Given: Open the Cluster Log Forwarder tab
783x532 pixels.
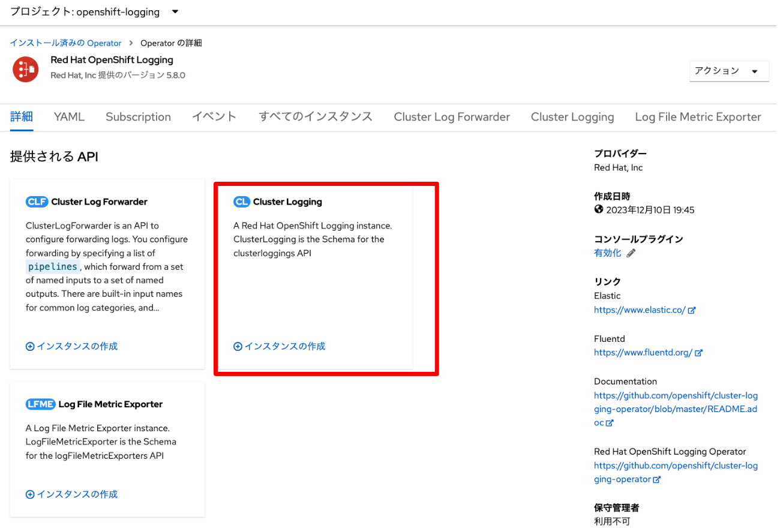Looking at the screenshot, I should pos(452,117).
